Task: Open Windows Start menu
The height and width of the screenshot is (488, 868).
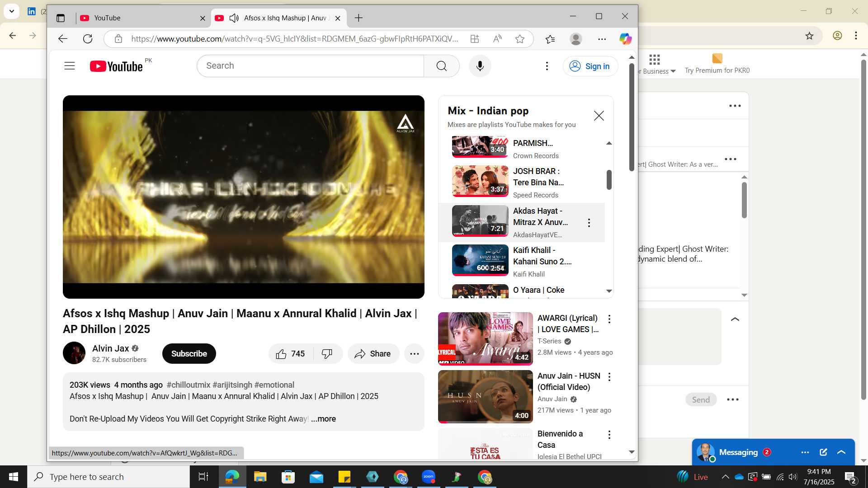Action: [x=14, y=477]
